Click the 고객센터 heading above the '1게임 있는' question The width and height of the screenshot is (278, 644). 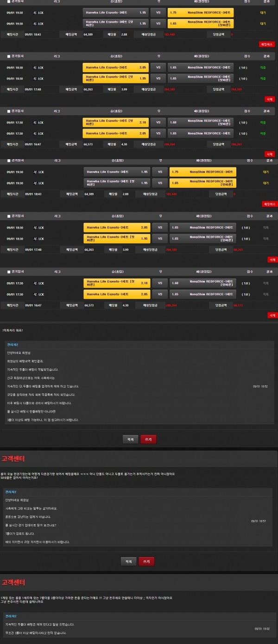tap(13, 582)
